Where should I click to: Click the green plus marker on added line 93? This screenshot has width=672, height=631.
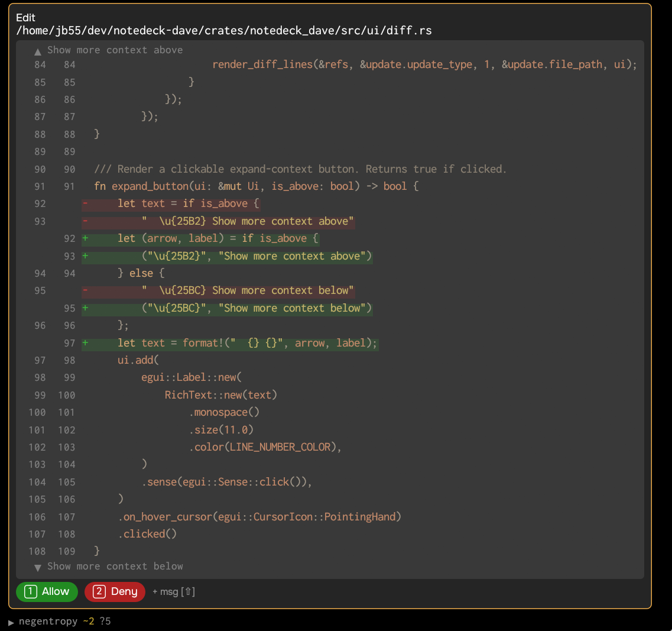[86, 256]
